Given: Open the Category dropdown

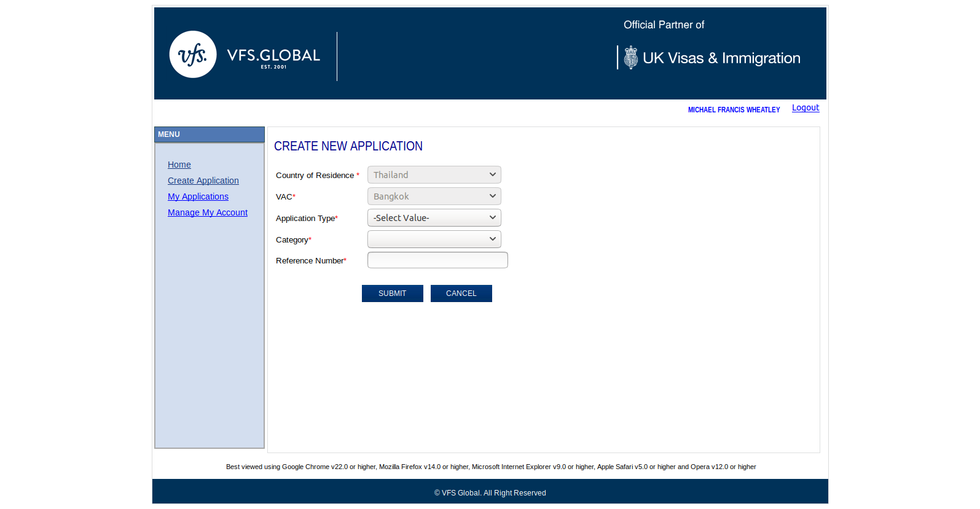Looking at the screenshot, I should [434, 239].
